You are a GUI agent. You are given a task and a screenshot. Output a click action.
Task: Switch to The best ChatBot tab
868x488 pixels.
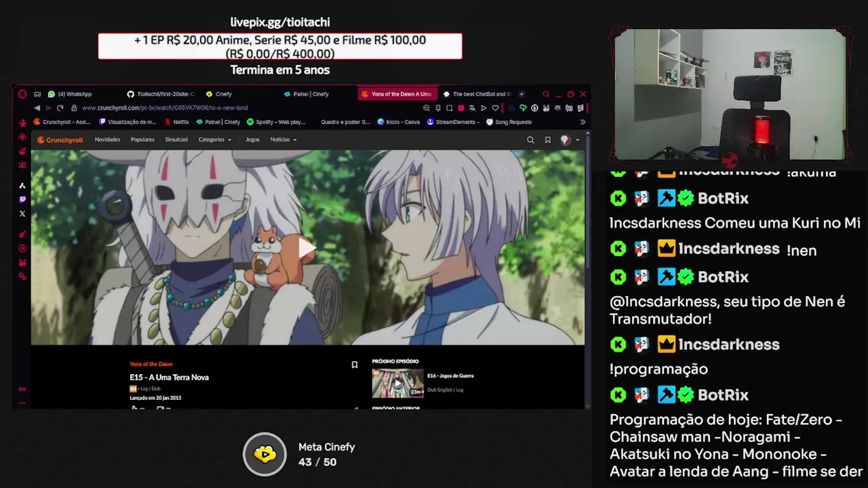point(477,94)
